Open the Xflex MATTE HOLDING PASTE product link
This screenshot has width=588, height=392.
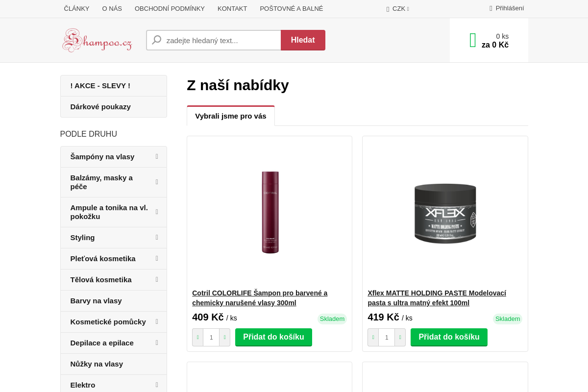(x=437, y=297)
